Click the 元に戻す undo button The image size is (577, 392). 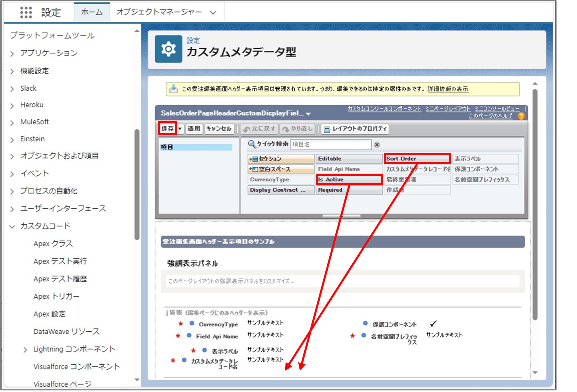(x=260, y=129)
